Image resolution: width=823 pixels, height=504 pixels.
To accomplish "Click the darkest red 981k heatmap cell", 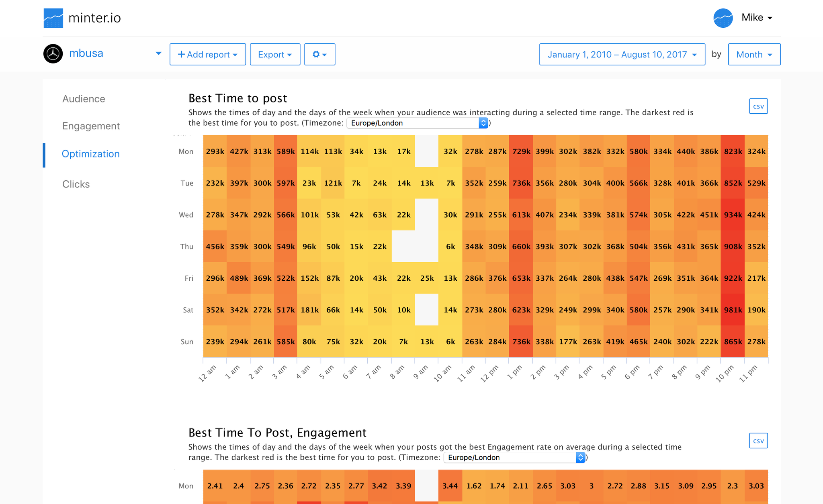I will click(x=733, y=310).
